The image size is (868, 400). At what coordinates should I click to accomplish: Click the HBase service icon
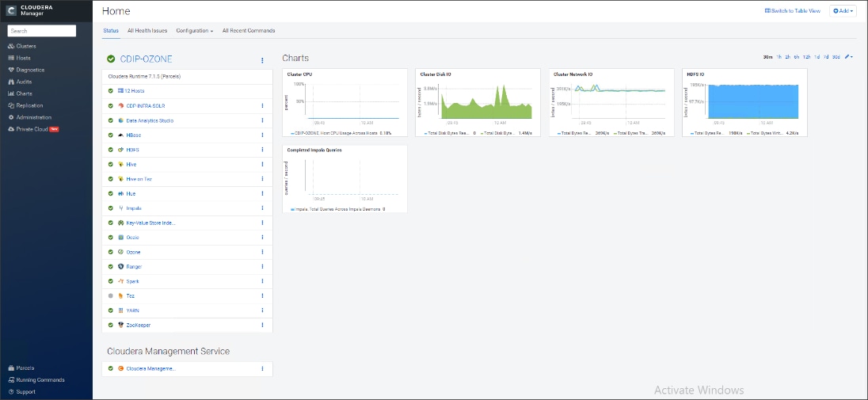[120, 135]
